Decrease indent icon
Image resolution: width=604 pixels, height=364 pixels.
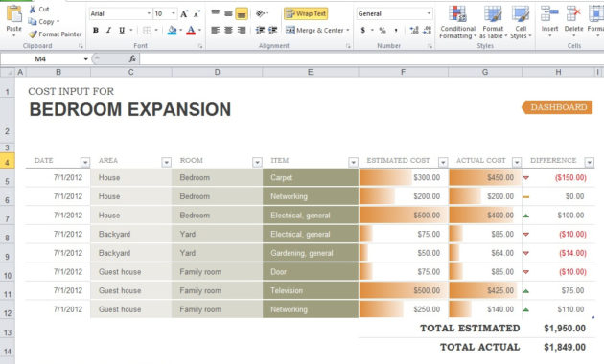(260, 30)
